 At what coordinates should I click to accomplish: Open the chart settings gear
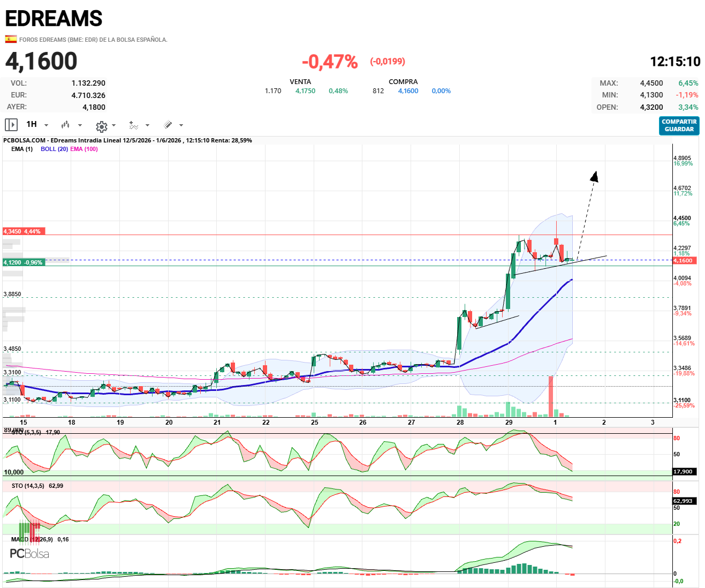coord(101,126)
